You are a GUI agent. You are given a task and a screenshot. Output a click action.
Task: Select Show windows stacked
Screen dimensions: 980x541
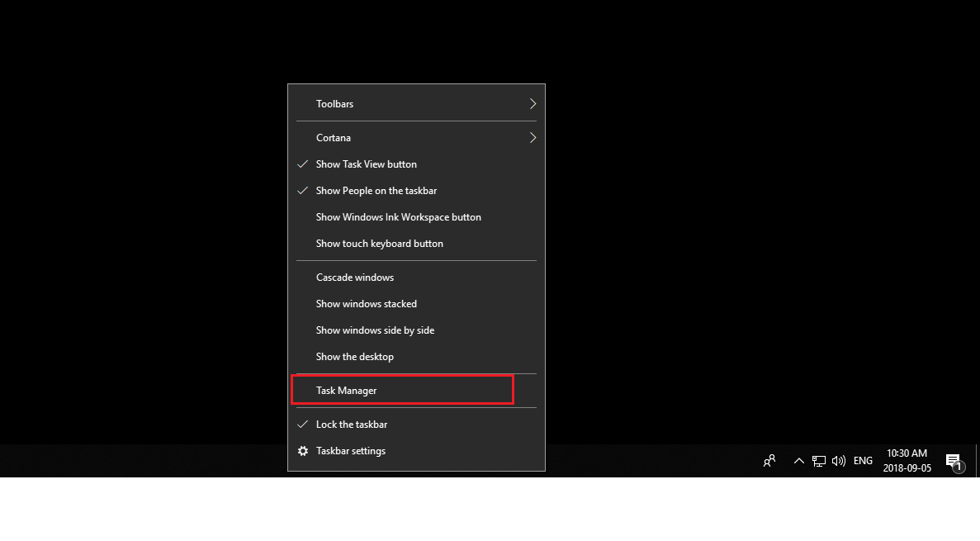pyautogui.click(x=416, y=304)
